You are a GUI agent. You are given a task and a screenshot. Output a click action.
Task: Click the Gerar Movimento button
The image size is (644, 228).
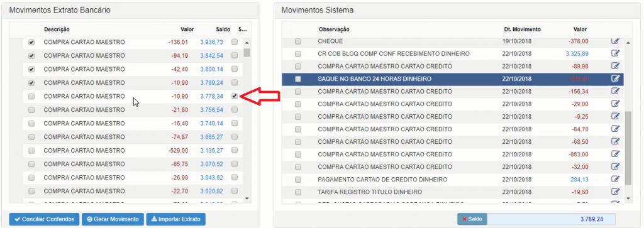click(113, 219)
